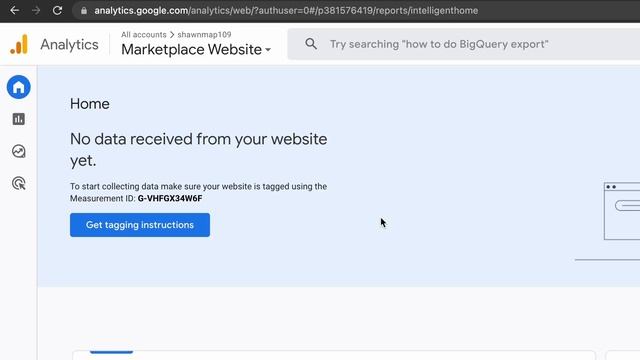The height and width of the screenshot is (360, 640).
Task: Open Reports from the bar chart sidebar icon
Action: (18, 119)
